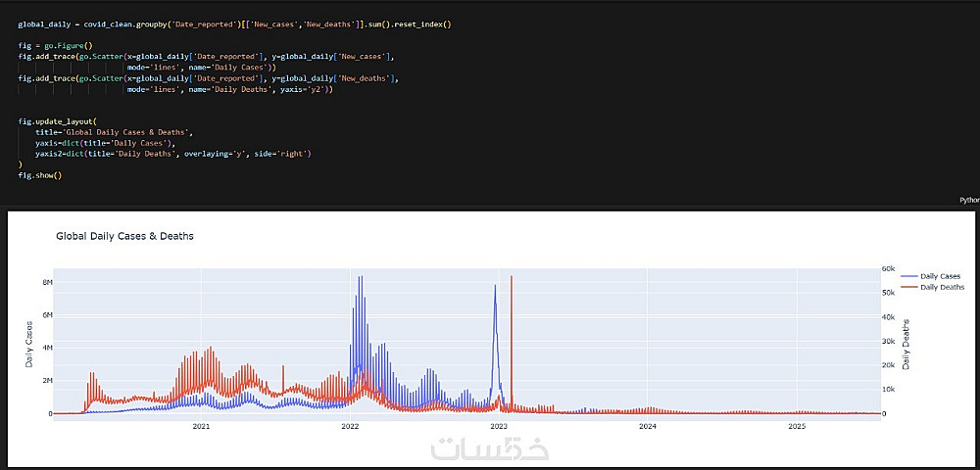Click the blue Daily Cases legend line swatch
Screen dimensions: 980x470
[909, 276]
